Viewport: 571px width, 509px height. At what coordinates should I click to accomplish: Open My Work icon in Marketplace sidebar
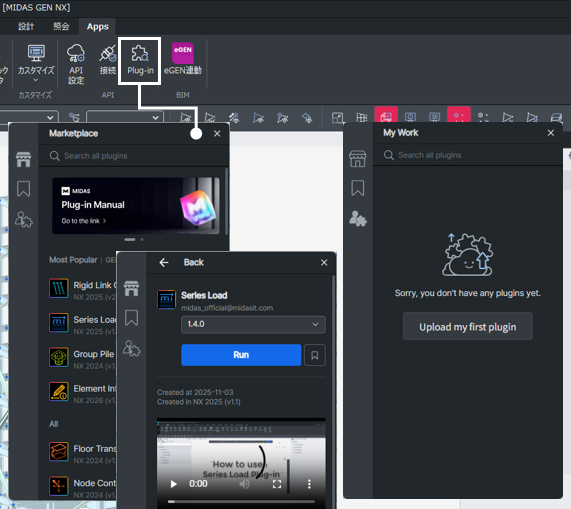(x=24, y=219)
